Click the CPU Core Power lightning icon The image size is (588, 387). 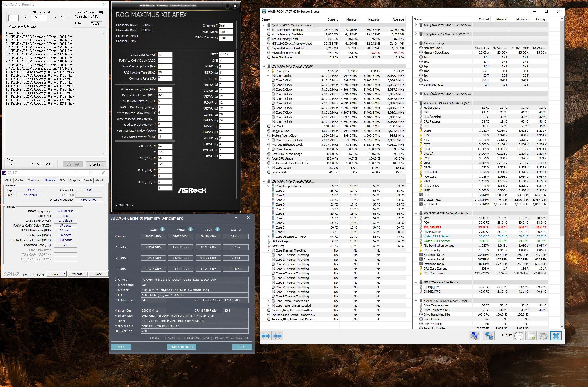[x=421, y=273]
